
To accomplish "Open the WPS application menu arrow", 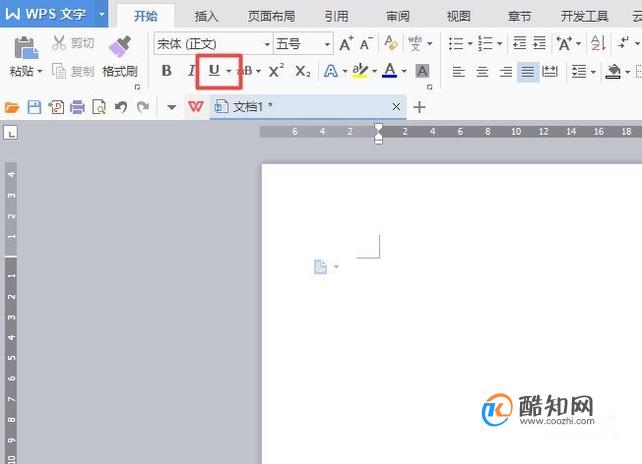I will (102, 14).
